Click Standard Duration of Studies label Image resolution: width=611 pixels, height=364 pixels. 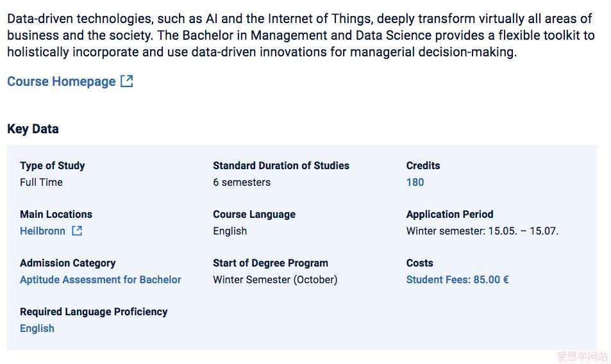pos(281,165)
